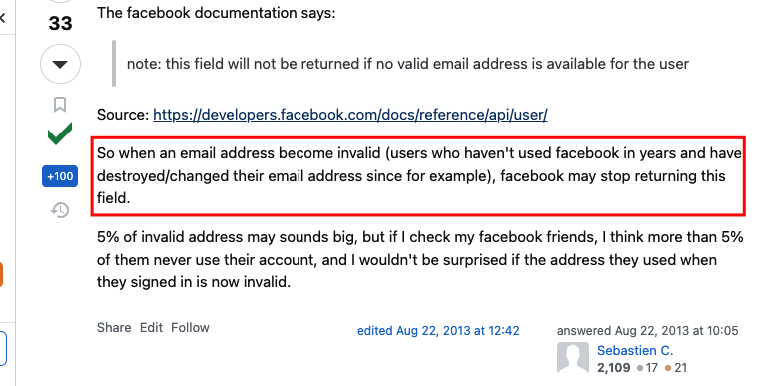This screenshot has height=386, width=779.
Task: Click the answered Aug 22, 2013 timestamp
Action: [x=647, y=331]
